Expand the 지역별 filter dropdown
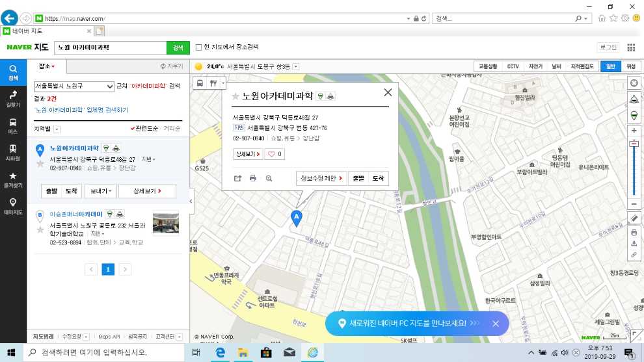This screenshot has width=644, height=362. (57, 129)
